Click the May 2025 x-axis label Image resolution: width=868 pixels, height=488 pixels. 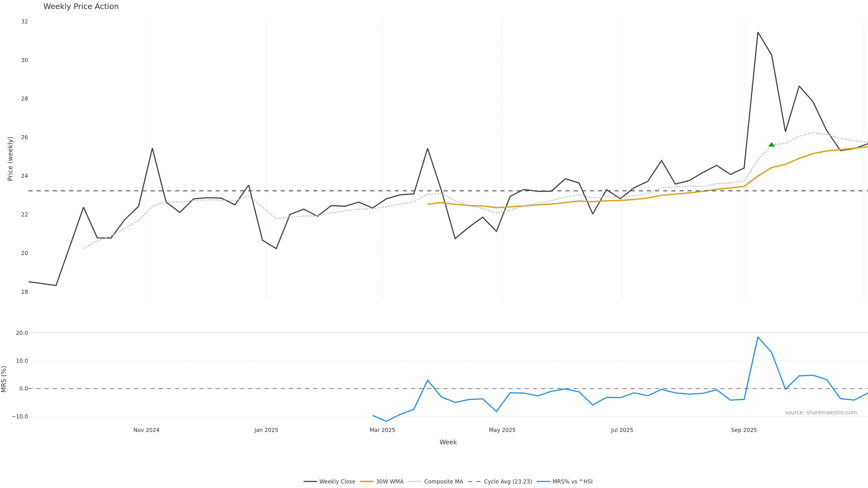point(502,430)
